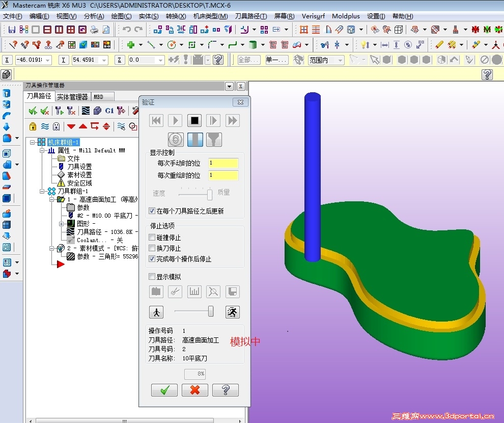Open the Y coordinate dropdown

point(104,60)
